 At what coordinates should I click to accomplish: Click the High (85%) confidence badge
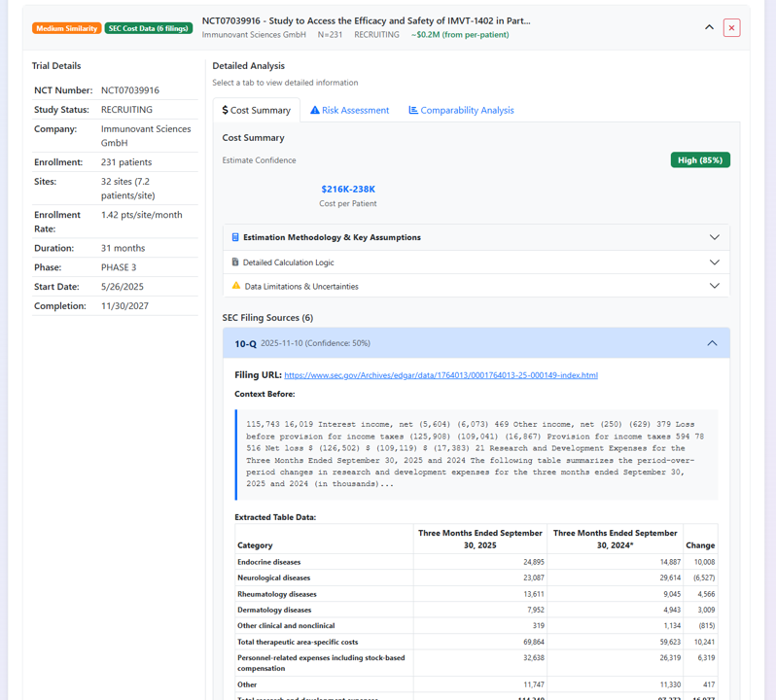click(x=700, y=160)
